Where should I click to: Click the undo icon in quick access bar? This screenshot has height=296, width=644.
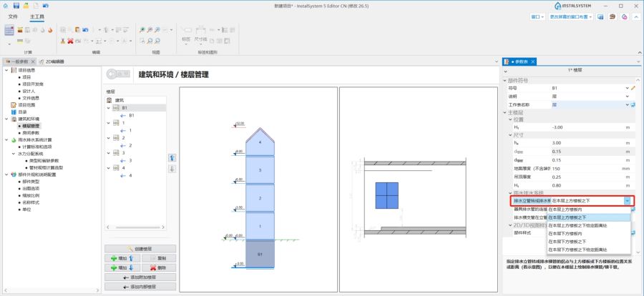pyautogui.click(x=46, y=5)
